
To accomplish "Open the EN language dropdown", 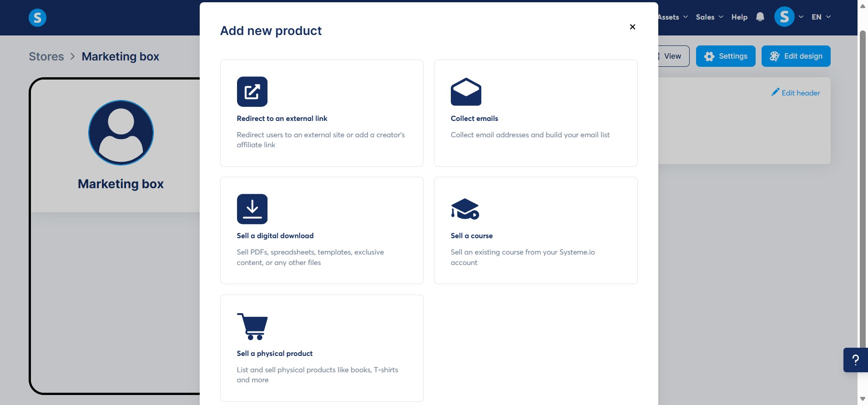I will pos(821,17).
